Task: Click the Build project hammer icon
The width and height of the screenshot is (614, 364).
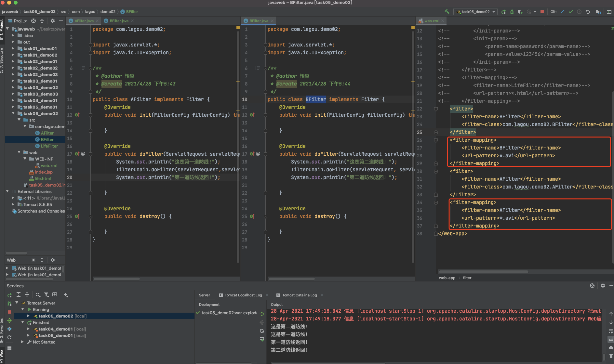Action: [447, 12]
